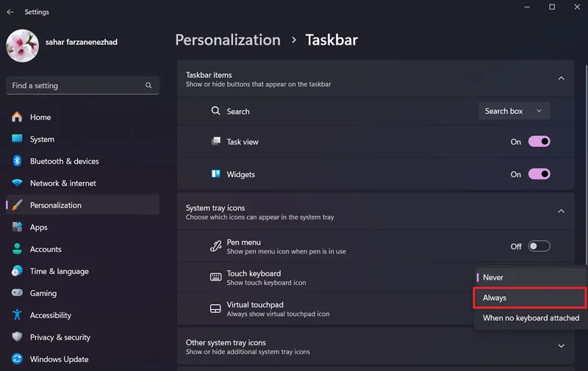Collapse the Taskbar items section

click(561, 79)
